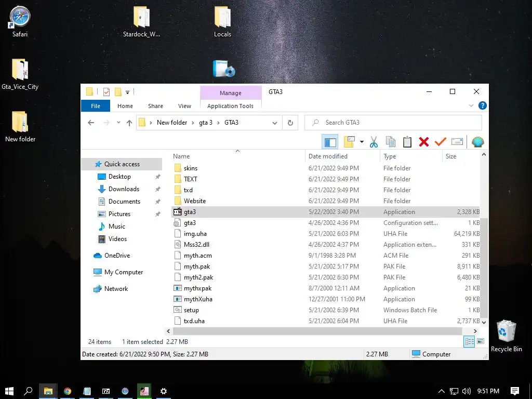
Task: Select OneDrive in navigation pane
Action: [x=117, y=256]
